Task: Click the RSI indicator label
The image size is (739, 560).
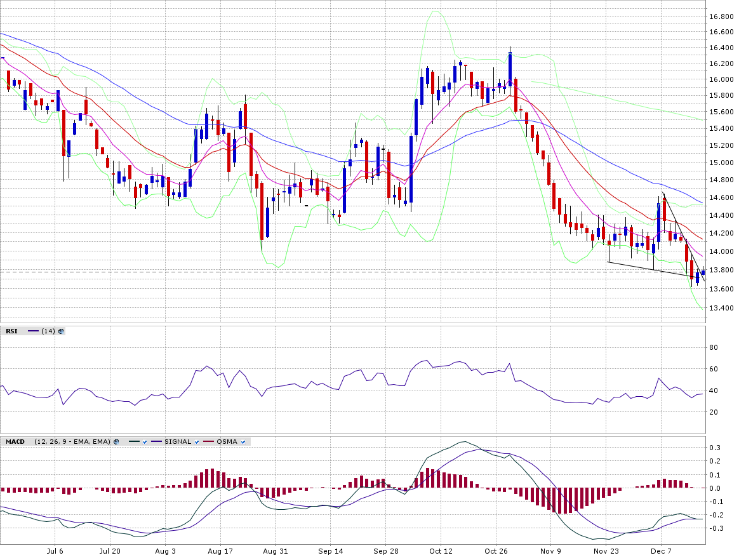Action: point(11,331)
